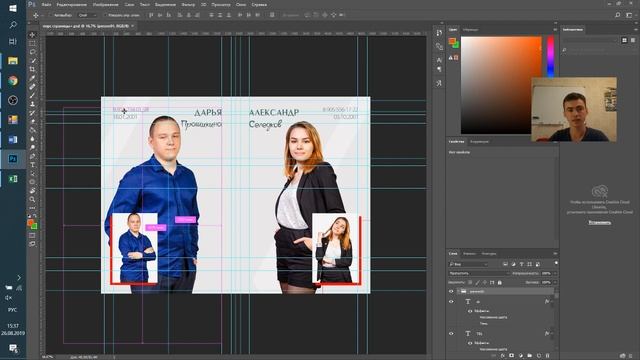Open the blend mode dropdown
Screen dimensions: 640x360
(x=479, y=273)
